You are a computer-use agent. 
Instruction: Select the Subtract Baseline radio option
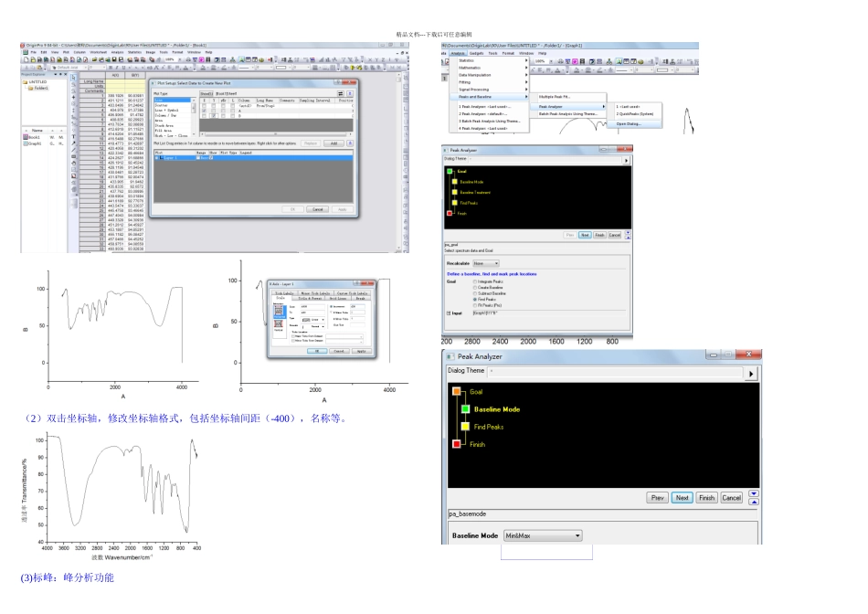click(474, 293)
